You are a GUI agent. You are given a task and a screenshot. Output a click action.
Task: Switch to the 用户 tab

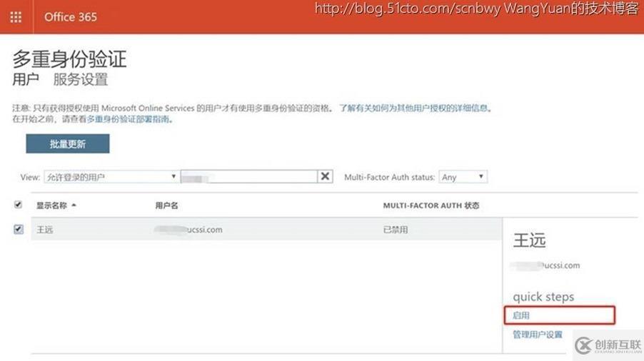click(x=26, y=79)
